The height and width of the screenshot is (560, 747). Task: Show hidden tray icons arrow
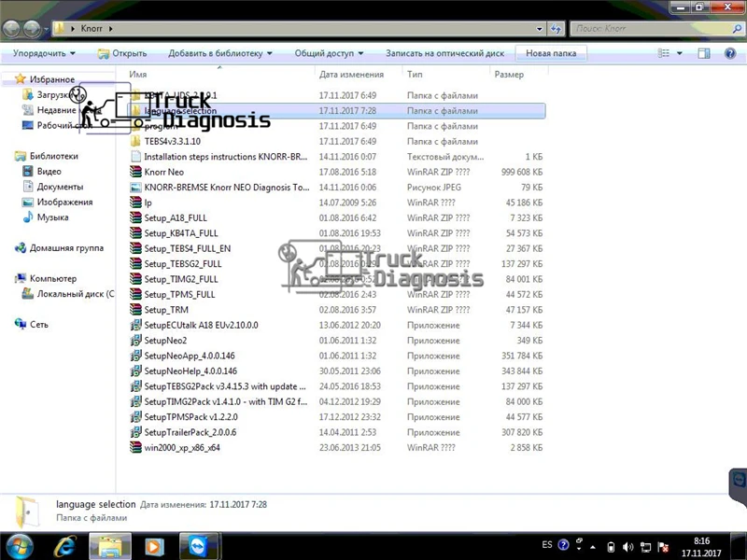(593, 547)
